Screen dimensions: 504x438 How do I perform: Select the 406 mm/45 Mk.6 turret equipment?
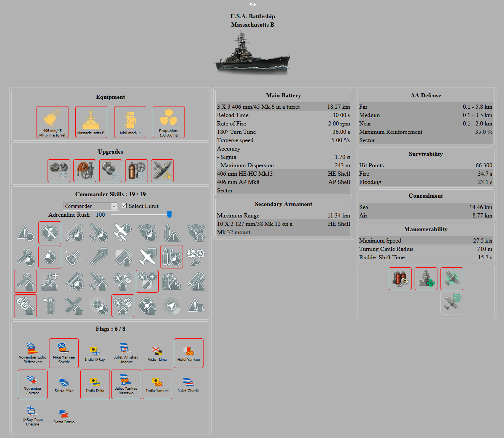[52, 122]
